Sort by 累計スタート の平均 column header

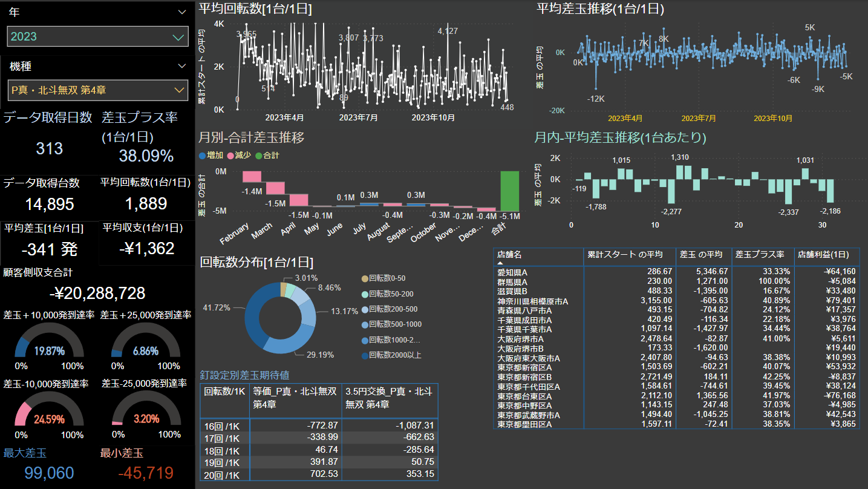pos(629,255)
